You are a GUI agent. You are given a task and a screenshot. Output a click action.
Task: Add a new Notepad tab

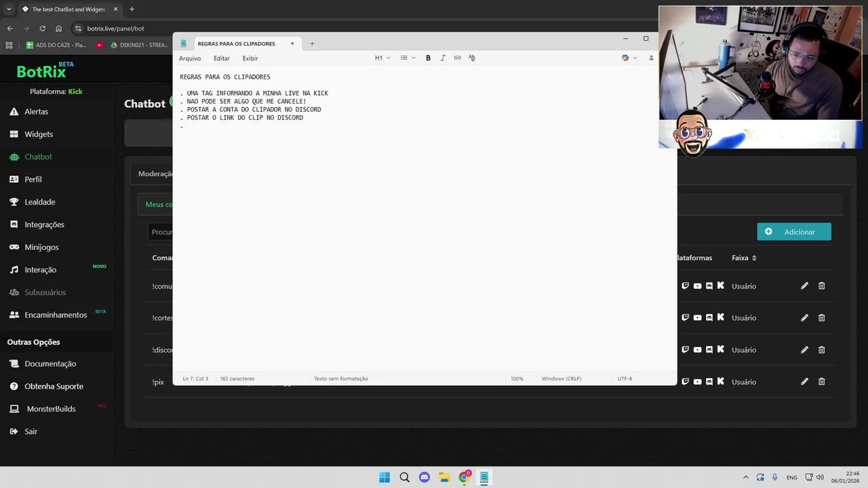tap(312, 43)
